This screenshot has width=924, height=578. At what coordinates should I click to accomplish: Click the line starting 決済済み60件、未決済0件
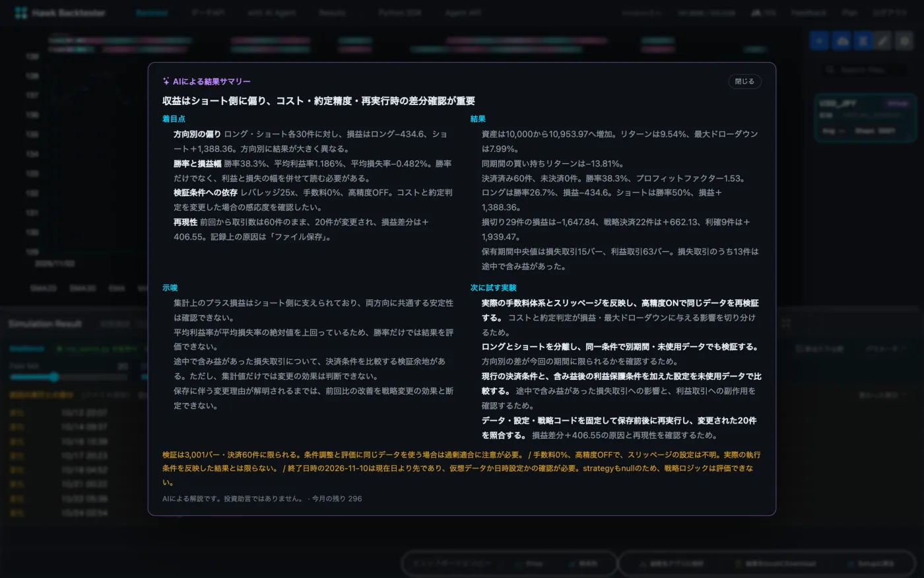[613, 178]
